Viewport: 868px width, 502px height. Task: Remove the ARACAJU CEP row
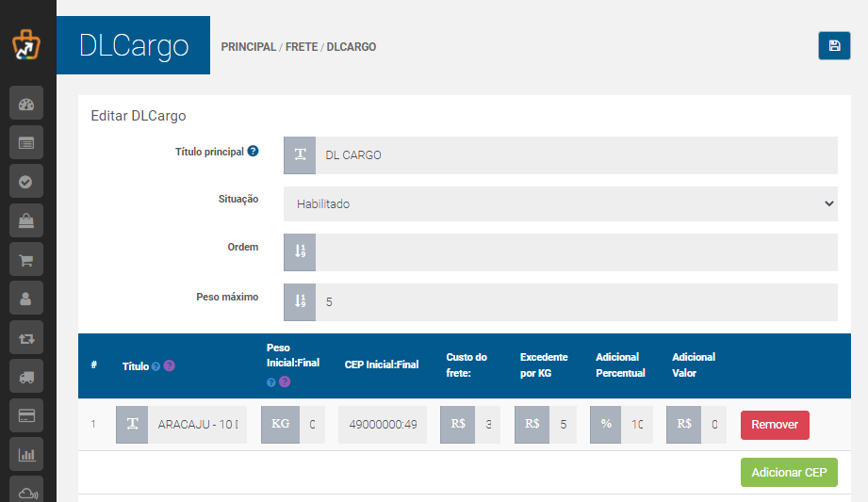[x=775, y=425]
